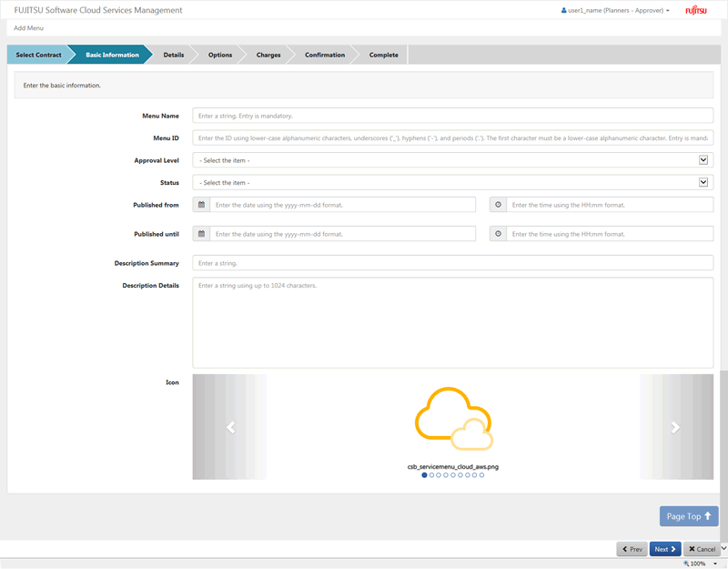Open the Charges step
The height and width of the screenshot is (569, 728).
coord(268,55)
